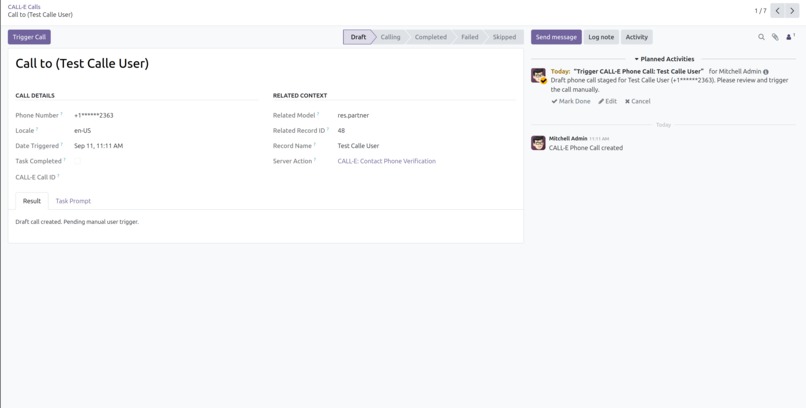Set status to Failed
Screen dimensions: 806x408
(x=469, y=37)
